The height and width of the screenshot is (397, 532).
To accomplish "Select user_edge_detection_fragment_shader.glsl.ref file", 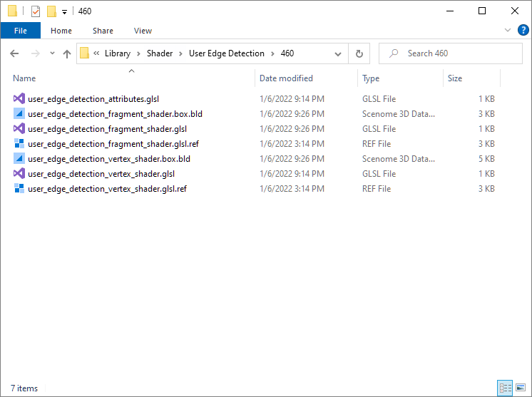I will tap(113, 144).
